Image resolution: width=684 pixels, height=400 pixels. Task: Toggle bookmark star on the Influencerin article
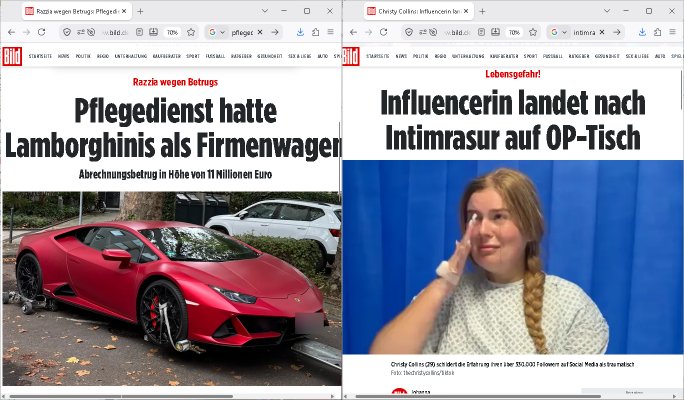click(533, 32)
